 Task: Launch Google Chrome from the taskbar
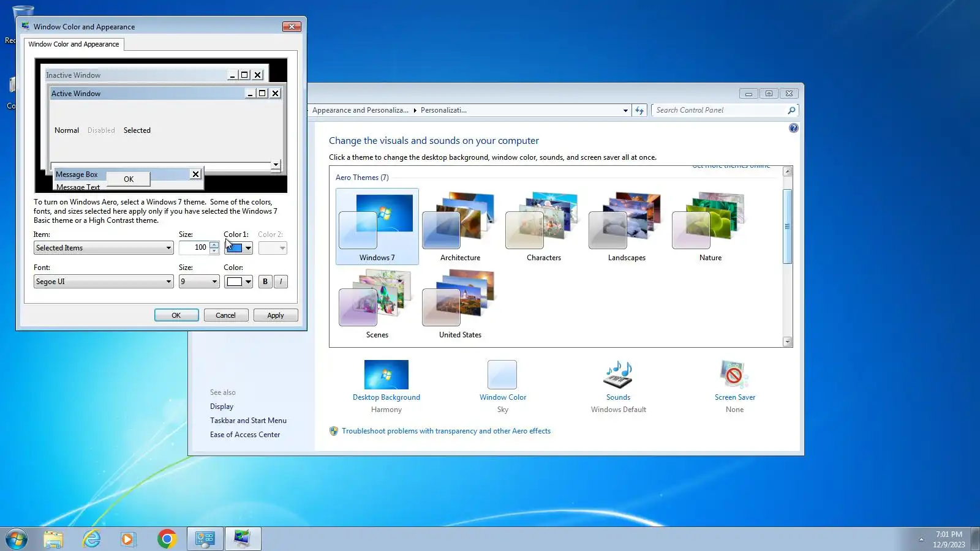(x=167, y=539)
